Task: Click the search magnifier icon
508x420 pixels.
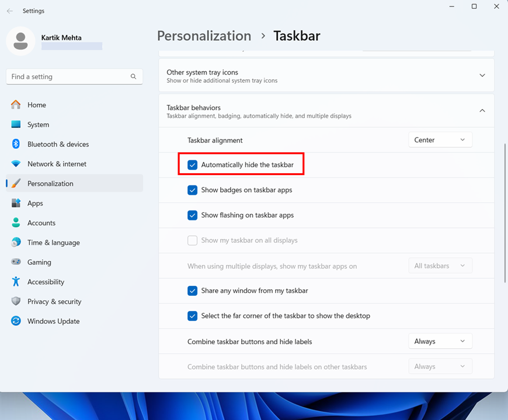Action: [x=133, y=76]
